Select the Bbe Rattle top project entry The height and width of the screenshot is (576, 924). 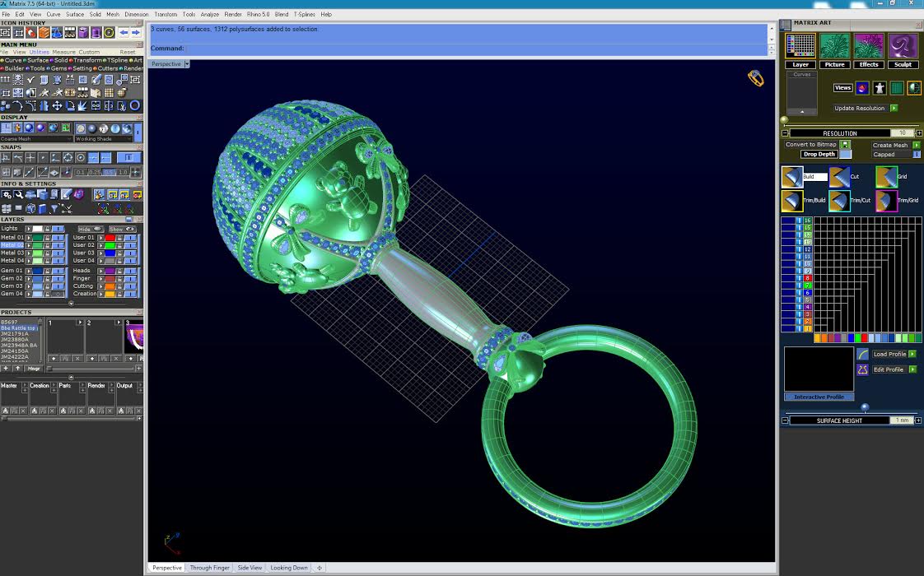(18, 328)
